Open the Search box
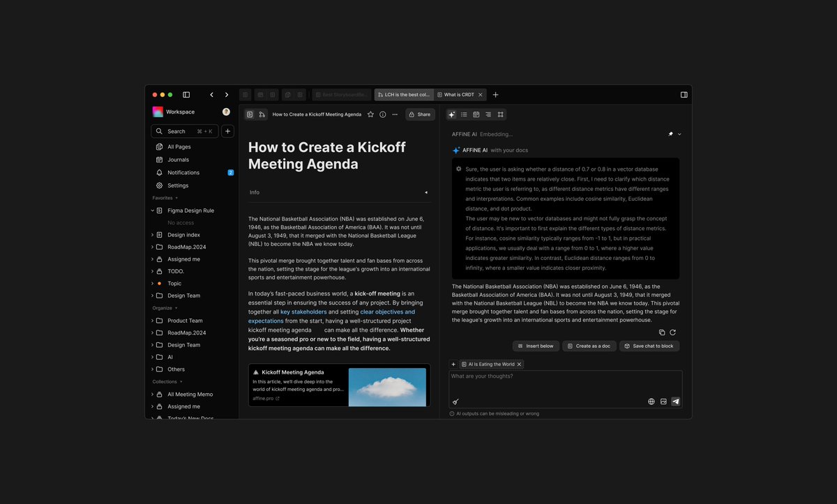 tap(185, 131)
